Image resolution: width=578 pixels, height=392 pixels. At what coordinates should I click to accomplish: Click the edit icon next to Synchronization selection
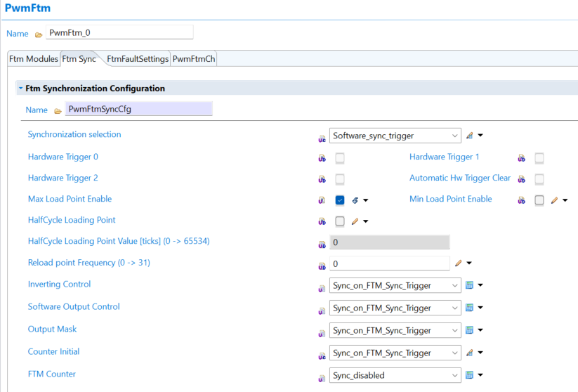click(x=470, y=136)
